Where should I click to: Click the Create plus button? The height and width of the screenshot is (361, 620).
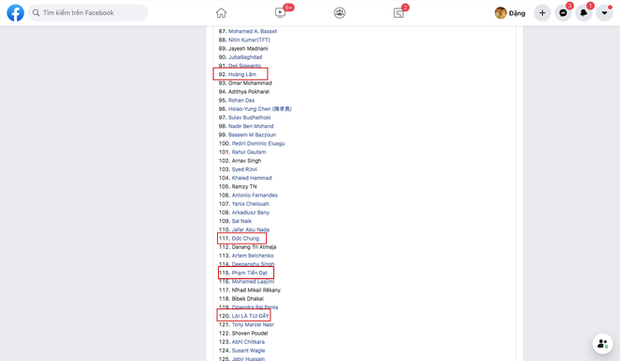[542, 13]
